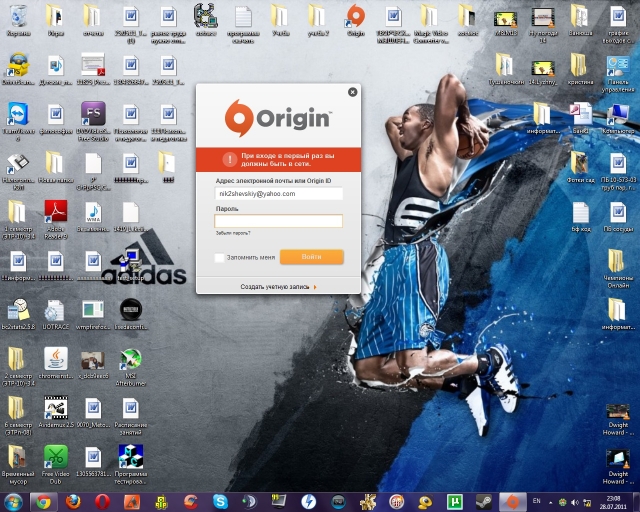Select the Чемпионы Онлайн folder

tap(618, 268)
